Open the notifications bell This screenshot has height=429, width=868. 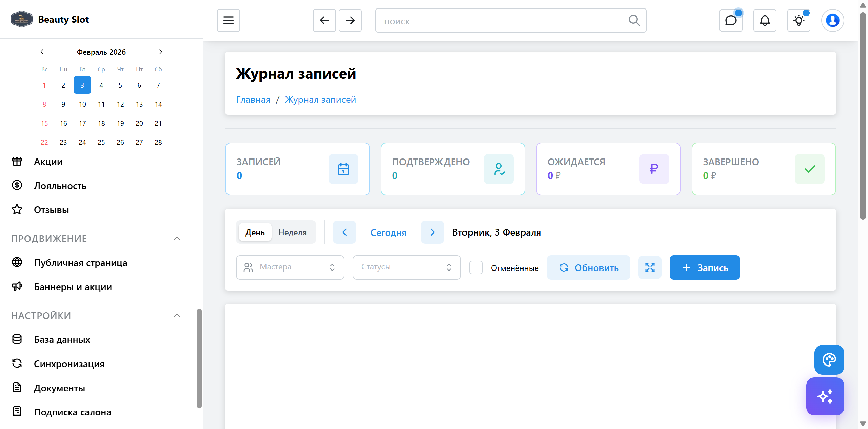(765, 20)
